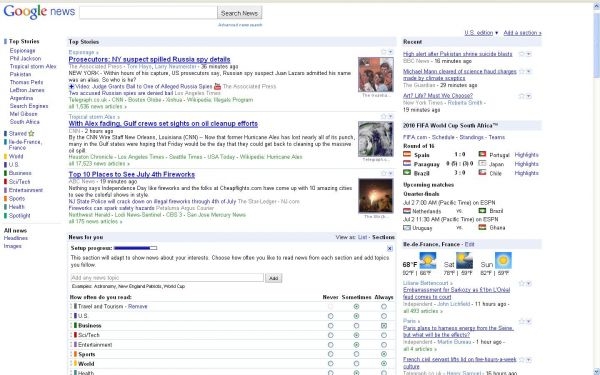
Task: Star the Liliane Bettencourt story
Action: [x=522, y=284]
